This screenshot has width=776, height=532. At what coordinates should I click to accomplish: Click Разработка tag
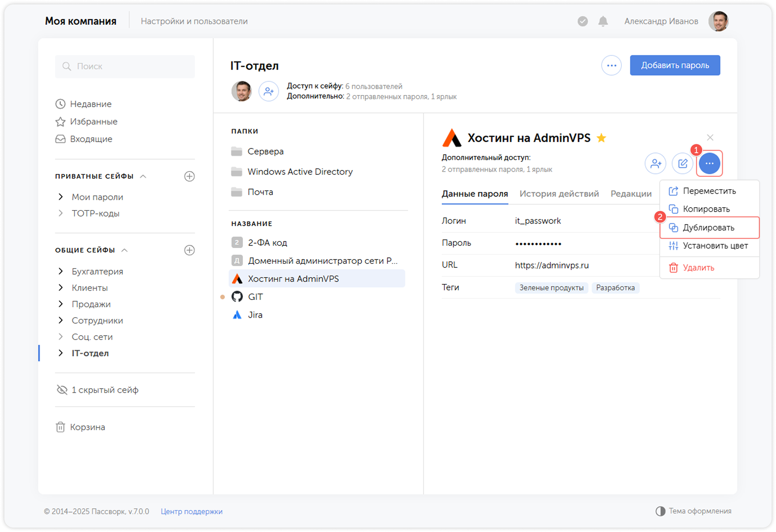[615, 288]
